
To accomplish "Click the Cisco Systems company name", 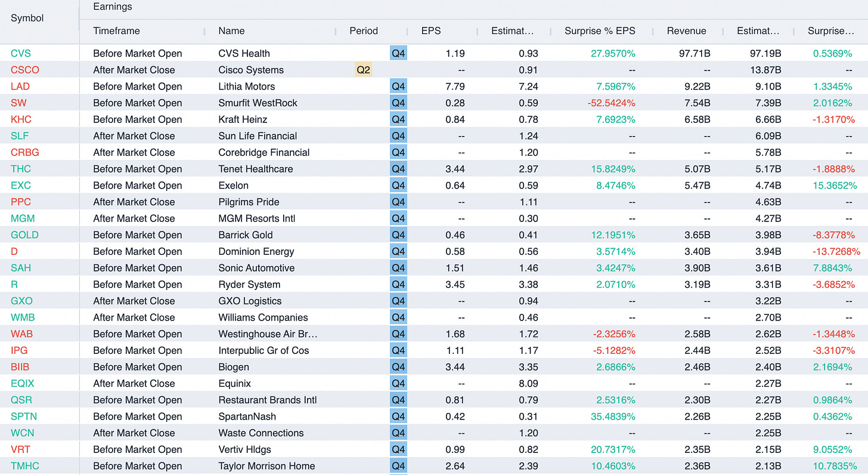I will [251, 70].
